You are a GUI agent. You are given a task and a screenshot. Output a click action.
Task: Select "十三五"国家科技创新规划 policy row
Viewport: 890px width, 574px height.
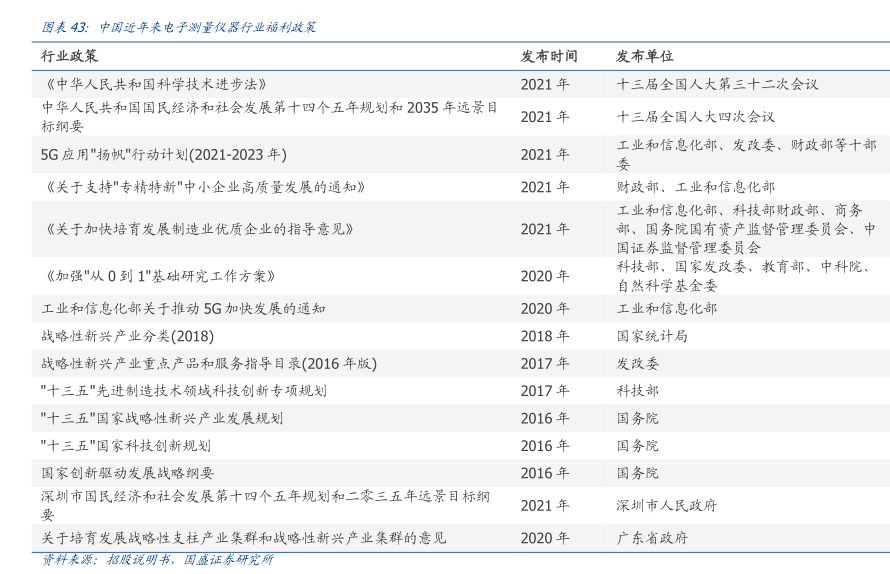125,446
